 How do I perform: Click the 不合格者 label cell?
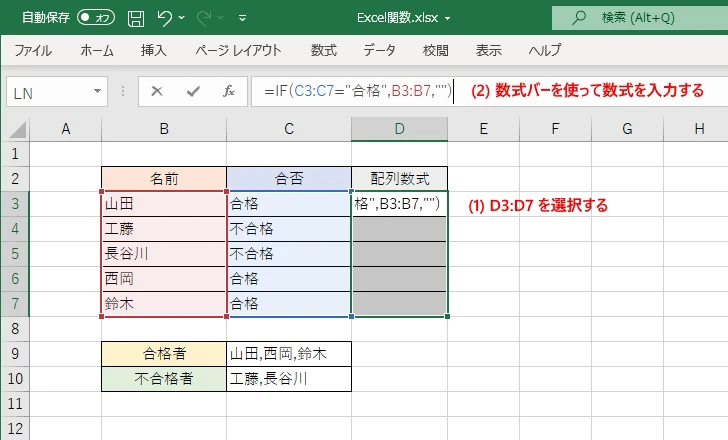[x=164, y=379]
